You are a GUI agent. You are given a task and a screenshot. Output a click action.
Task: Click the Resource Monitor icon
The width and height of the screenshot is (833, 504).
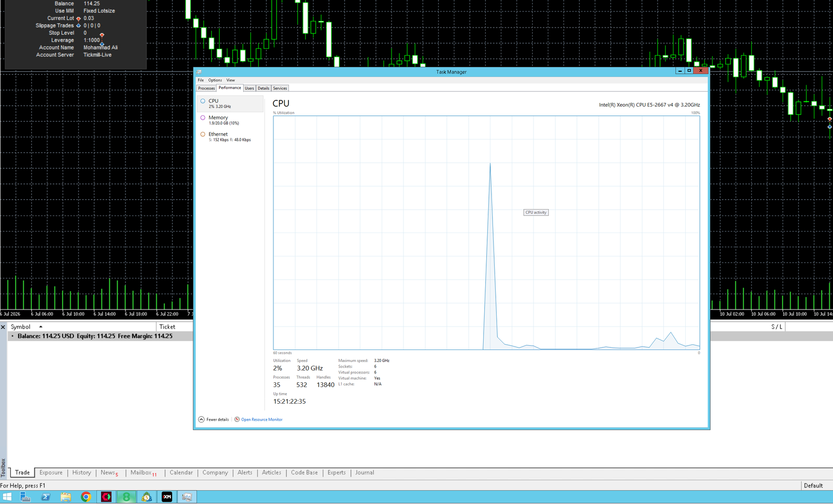(x=237, y=420)
